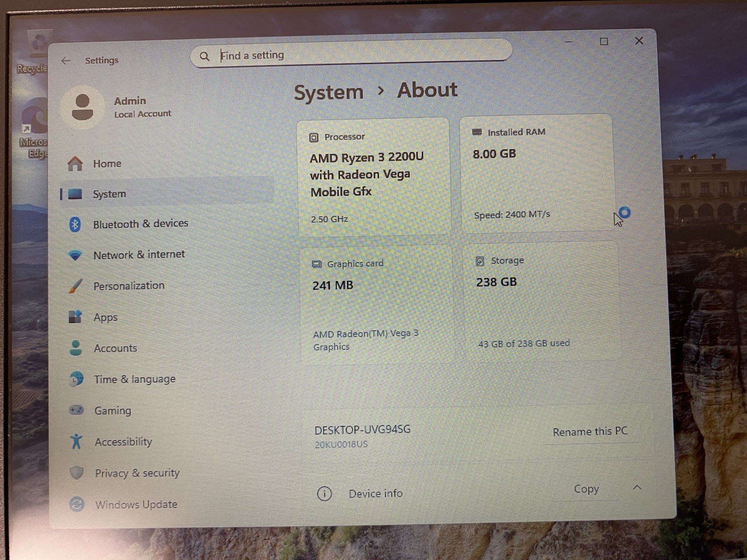747x560 pixels.
Task: Click the Accessibility figure icon
Action: tap(76, 441)
